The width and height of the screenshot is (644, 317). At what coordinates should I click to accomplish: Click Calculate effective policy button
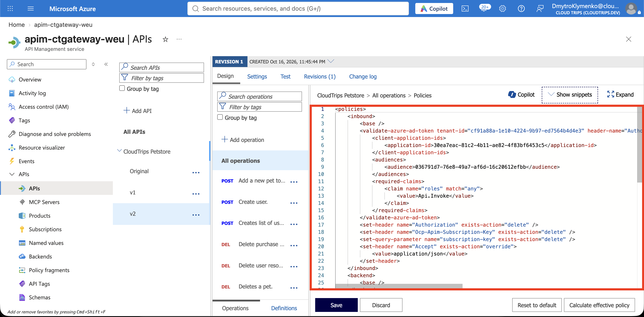pos(599,305)
